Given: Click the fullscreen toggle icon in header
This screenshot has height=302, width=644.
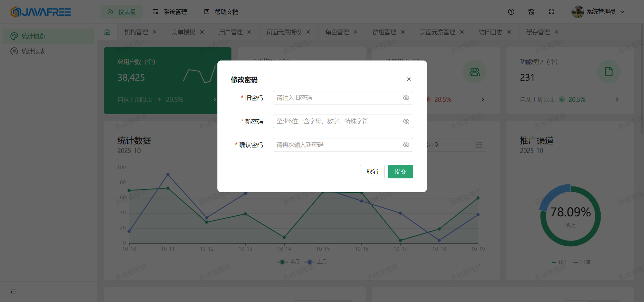Looking at the screenshot, I should pos(551,12).
